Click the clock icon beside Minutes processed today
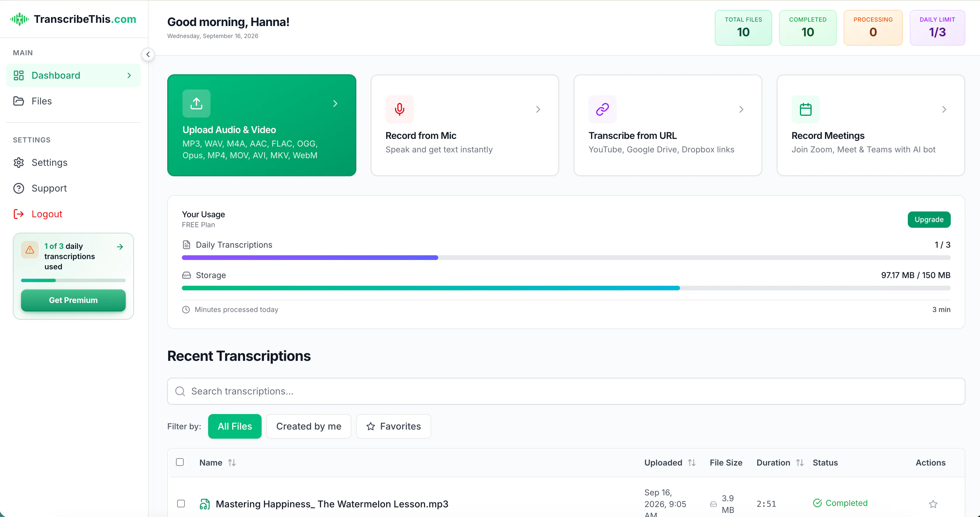The height and width of the screenshot is (517, 980). (x=186, y=310)
